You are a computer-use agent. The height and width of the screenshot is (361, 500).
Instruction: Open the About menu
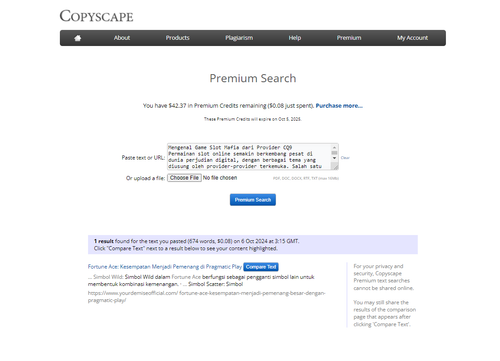pos(122,38)
